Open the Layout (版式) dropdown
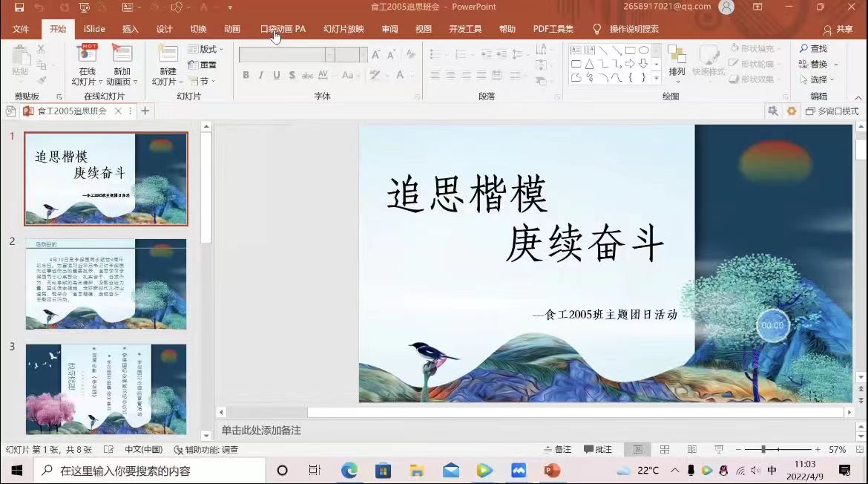 [x=206, y=49]
